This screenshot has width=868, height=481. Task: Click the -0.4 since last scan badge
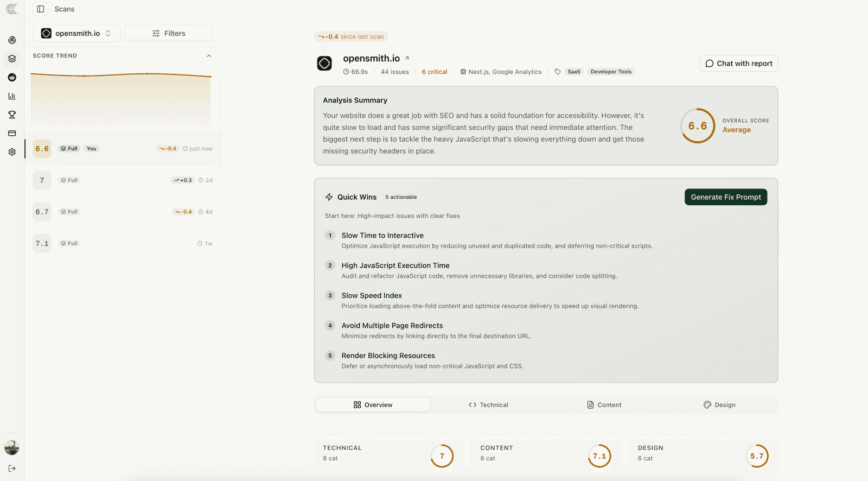coord(351,36)
